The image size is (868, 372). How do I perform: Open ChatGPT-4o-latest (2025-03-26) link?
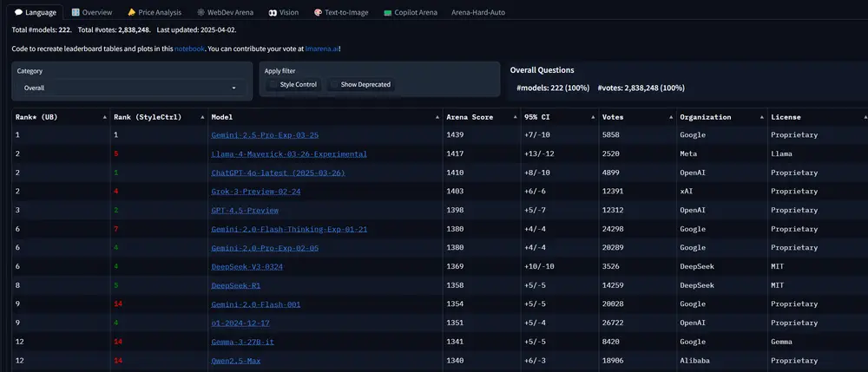[x=278, y=173]
